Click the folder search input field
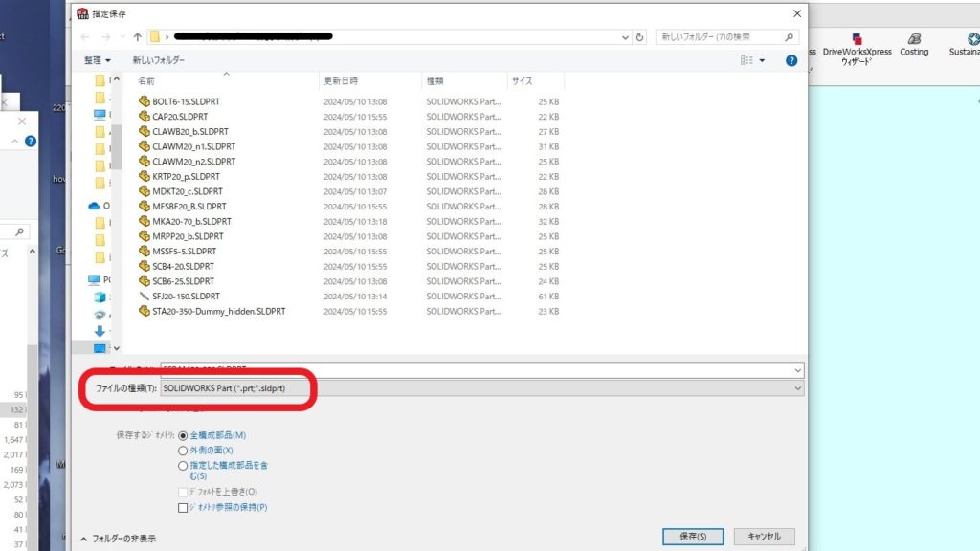 (x=723, y=37)
